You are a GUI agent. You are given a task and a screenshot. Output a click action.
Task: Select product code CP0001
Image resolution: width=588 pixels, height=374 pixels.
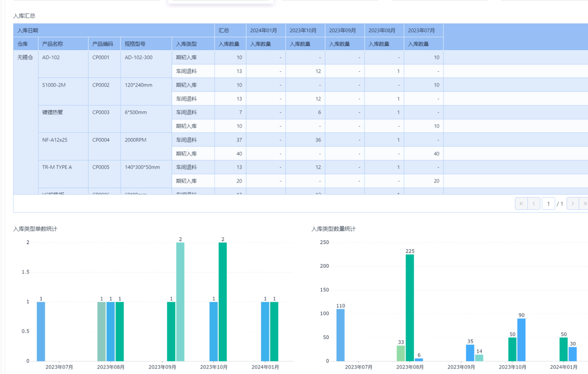[x=104, y=64]
